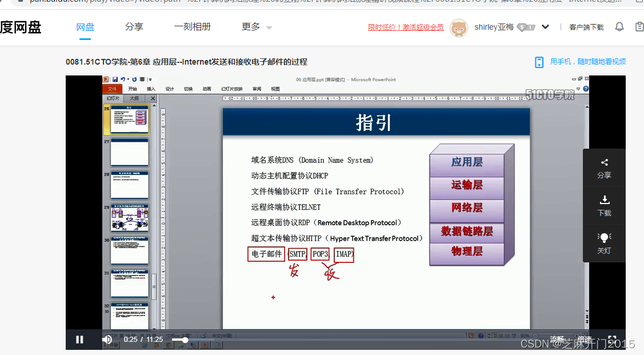Click the PowerPoint application logo icon
The width and height of the screenshot is (644, 355).
click(106, 79)
